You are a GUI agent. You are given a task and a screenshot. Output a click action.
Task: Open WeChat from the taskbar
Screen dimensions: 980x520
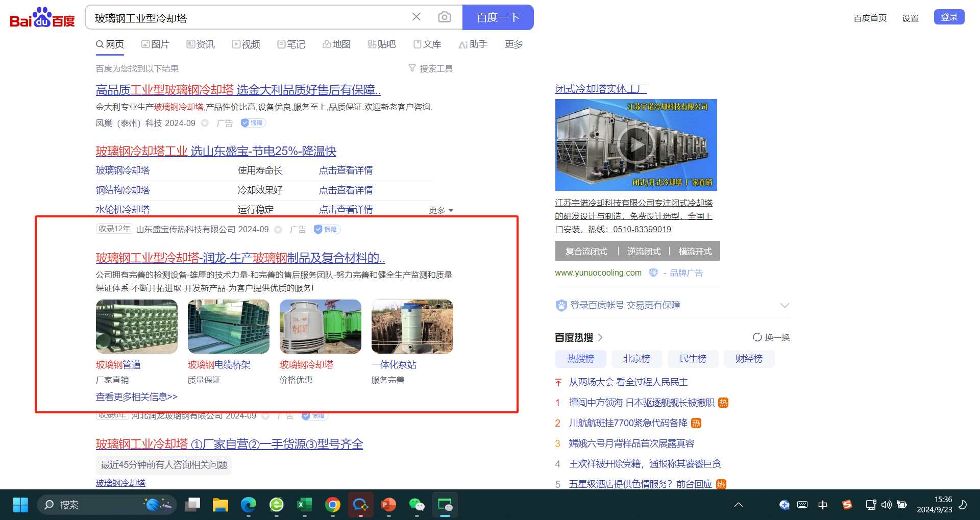pyautogui.click(x=416, y=505)
